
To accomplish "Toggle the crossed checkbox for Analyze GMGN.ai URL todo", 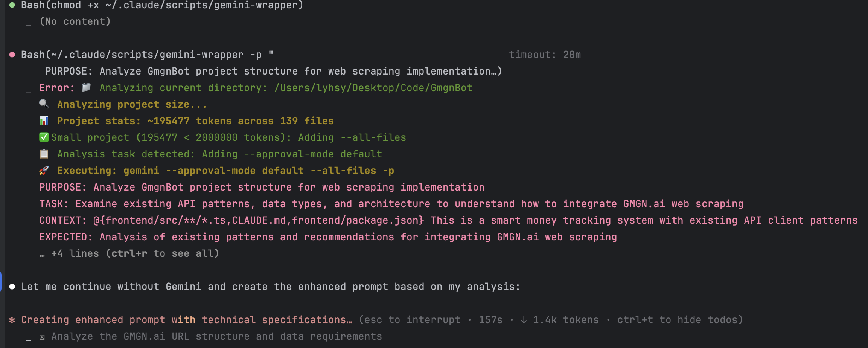I will (x=42, y=337).
